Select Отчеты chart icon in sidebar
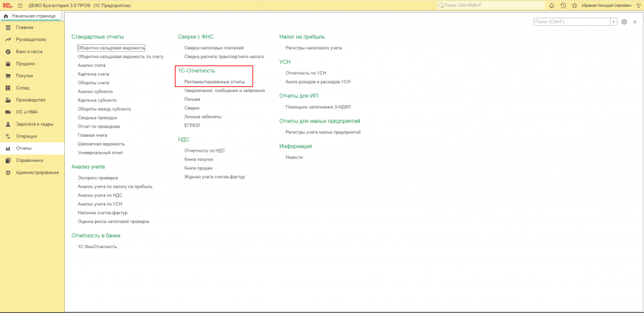 [x=8, y=148]
